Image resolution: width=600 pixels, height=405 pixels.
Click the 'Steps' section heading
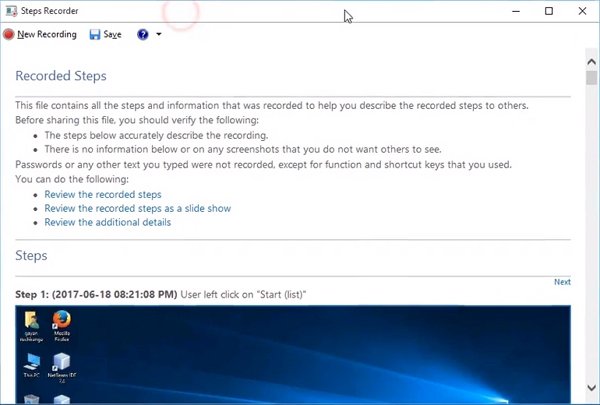31,256
